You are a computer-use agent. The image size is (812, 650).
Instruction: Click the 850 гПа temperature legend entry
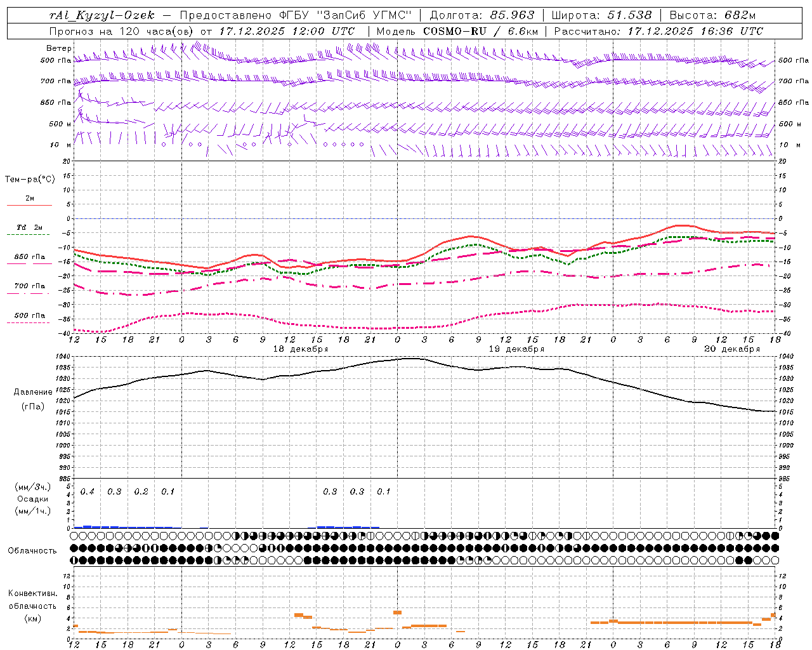pyautogui.click(x=29, y=257)
